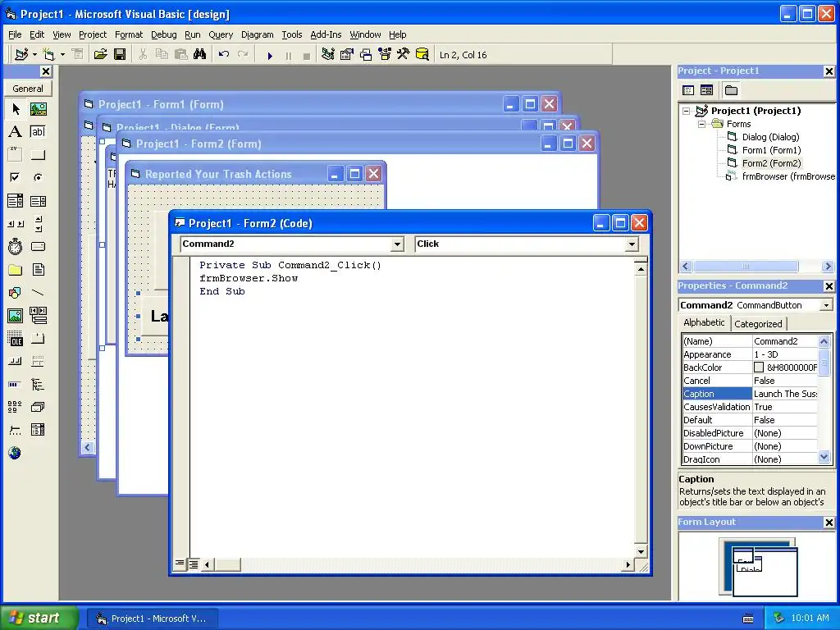
Task: Click the Open Project toolbar icon
Action: click(x=100, y=55)
